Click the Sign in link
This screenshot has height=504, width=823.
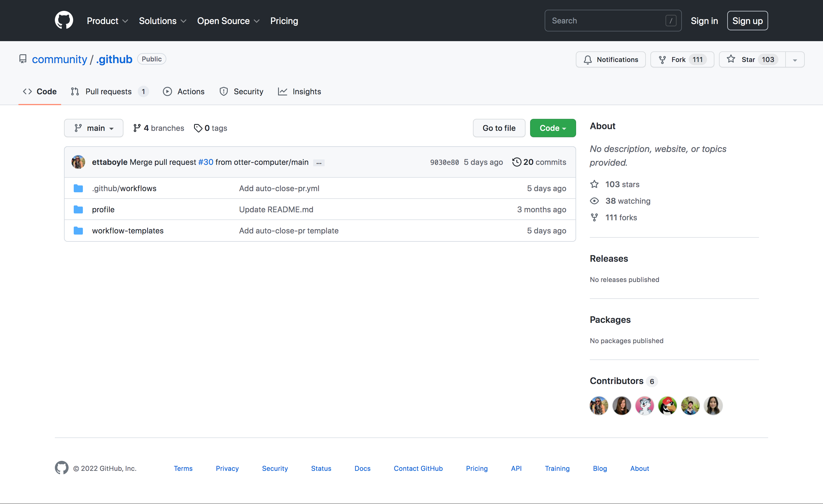[x=704, y=21]
